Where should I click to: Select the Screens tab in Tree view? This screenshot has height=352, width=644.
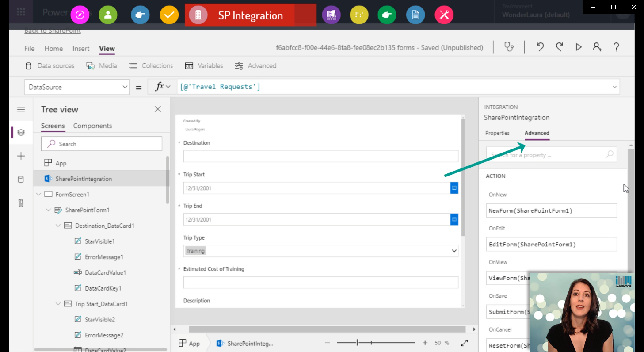coord(53,126)
